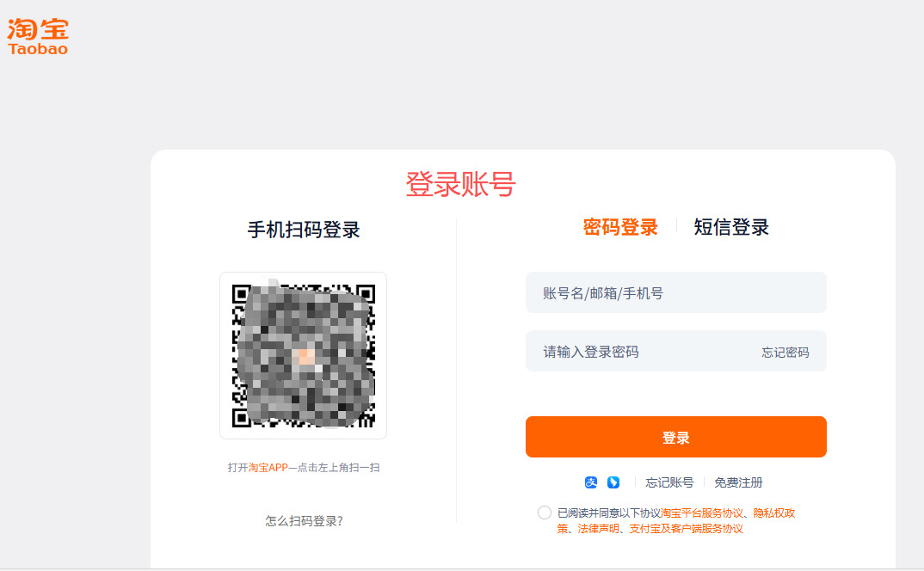Open the 法律声明 link

coord(598,529)
